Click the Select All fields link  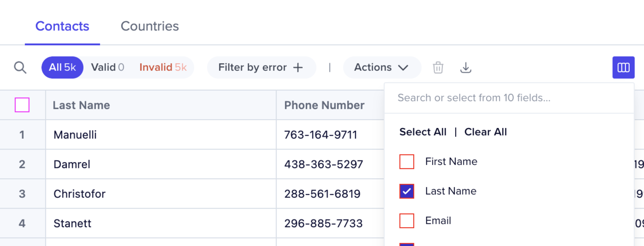(x=423, y=132)
